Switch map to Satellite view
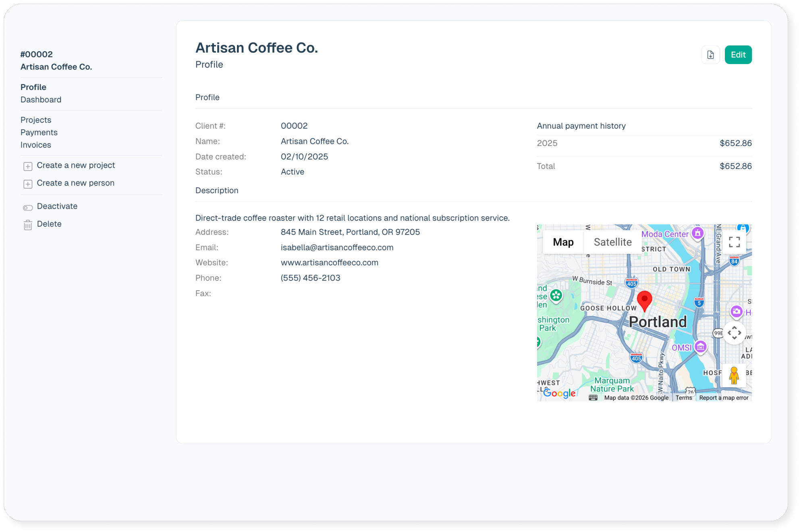The width and height of the screenshot is (799, 532). tap(612, 242)
